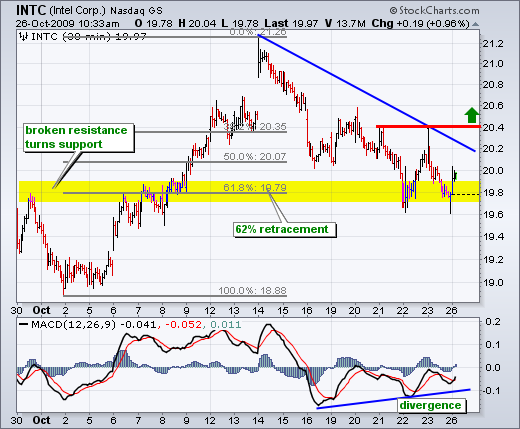520x429 pixels.
Task: Click the 'Oct' label under price chart
Action: 42,310
